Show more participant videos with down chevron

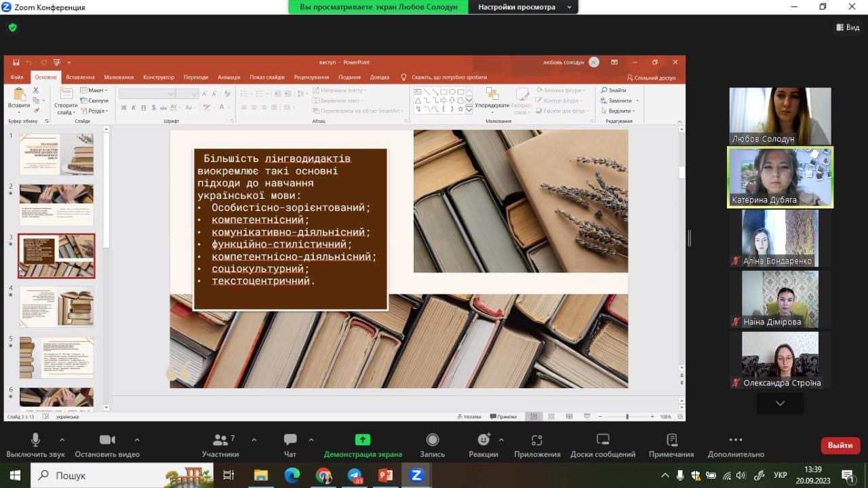[x=780, y=403]
